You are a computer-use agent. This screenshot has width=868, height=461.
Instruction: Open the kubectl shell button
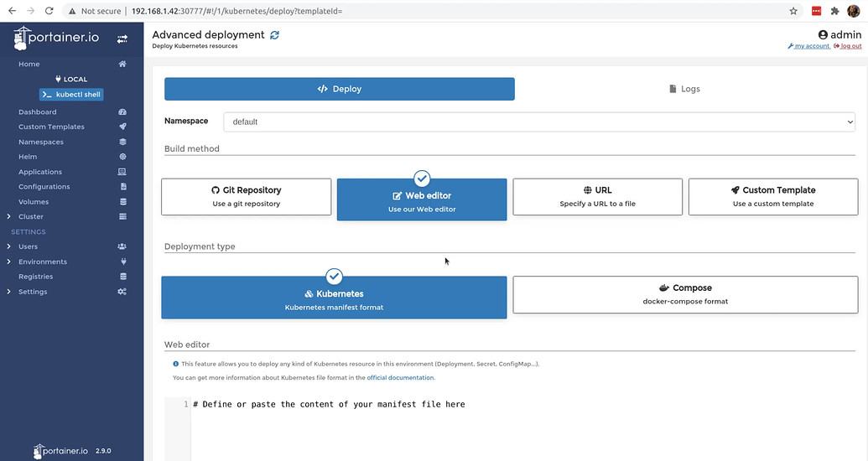pyautogui.click(x=71, y=95)
